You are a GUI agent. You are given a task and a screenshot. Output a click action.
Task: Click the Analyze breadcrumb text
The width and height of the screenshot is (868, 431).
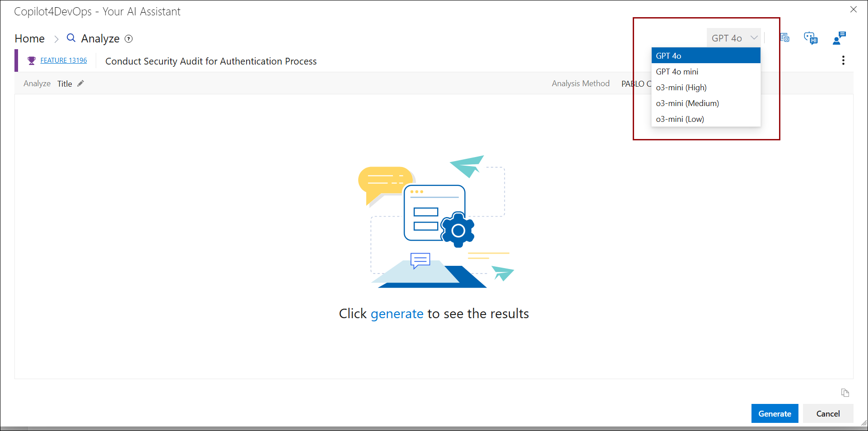point(100,39)
